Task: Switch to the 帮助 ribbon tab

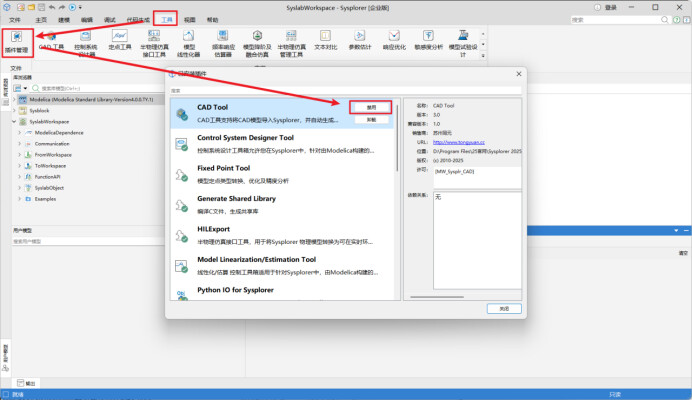Action: pos(212,20)
